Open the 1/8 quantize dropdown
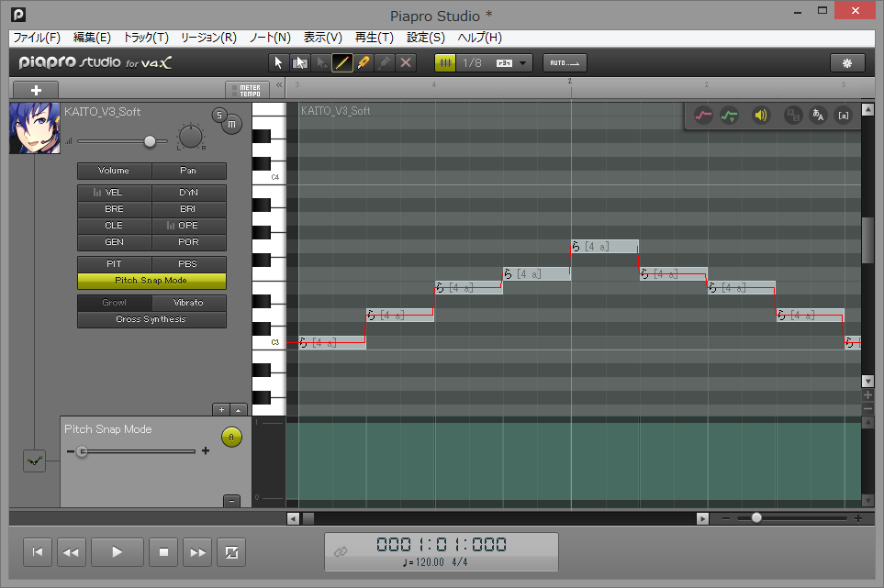Image resolution: width=884 pixels, height=588 pixels. pos(522,63)
